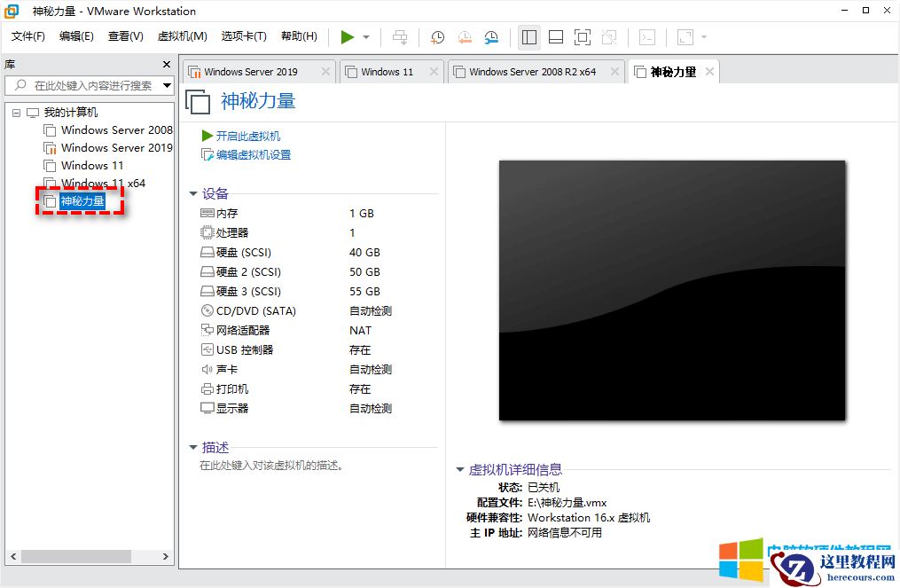Collapse the 我的计算机 tree node
This screenshot has width=900, height=588.
point(17,113)
